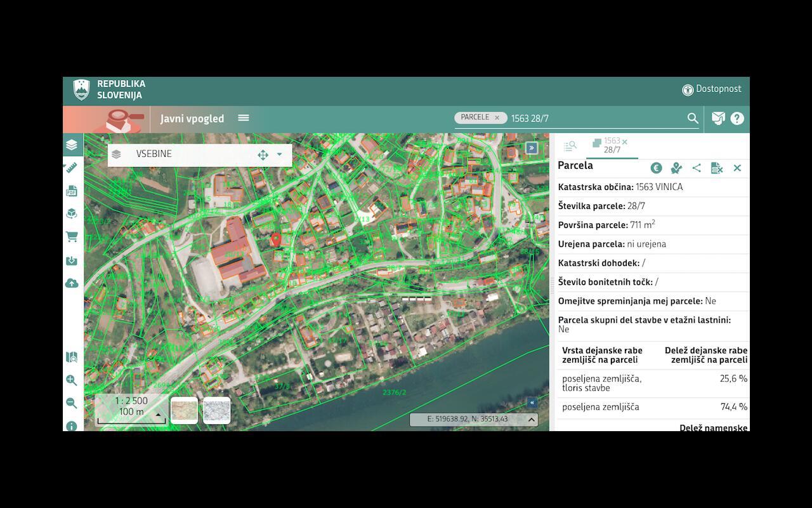Click the cloud upload icon
Screen dimensions: 812x508
(72, 283)
